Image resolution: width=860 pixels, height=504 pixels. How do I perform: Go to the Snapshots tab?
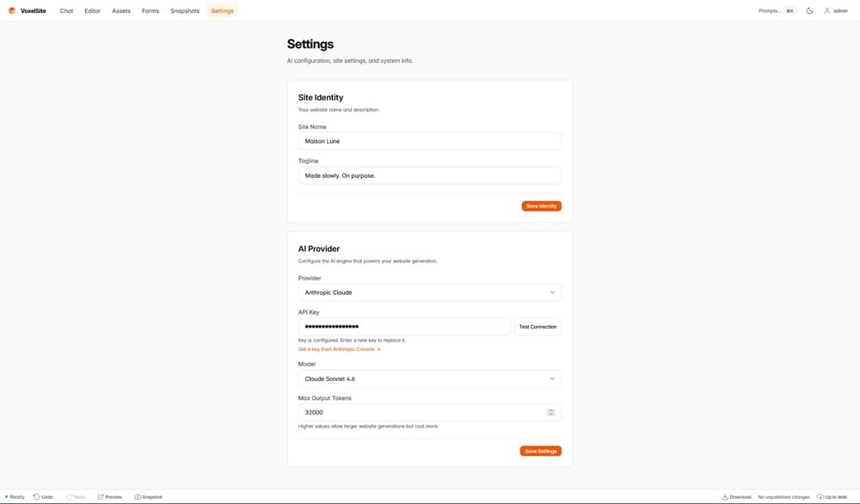[185, 11]
